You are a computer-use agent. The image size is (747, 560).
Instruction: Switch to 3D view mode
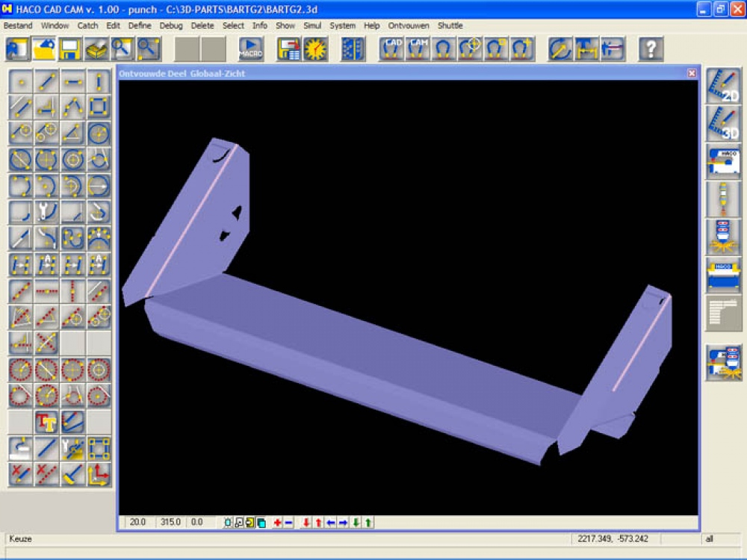click(723, 124)
